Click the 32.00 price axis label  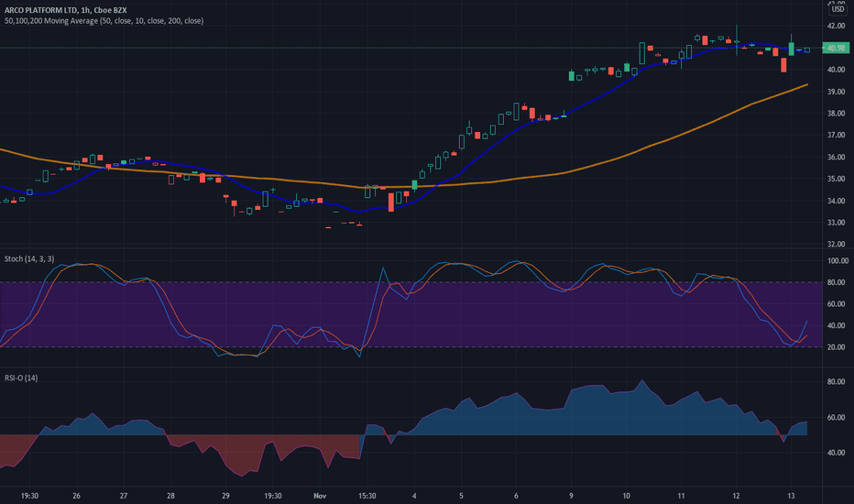tap(836, 244)
